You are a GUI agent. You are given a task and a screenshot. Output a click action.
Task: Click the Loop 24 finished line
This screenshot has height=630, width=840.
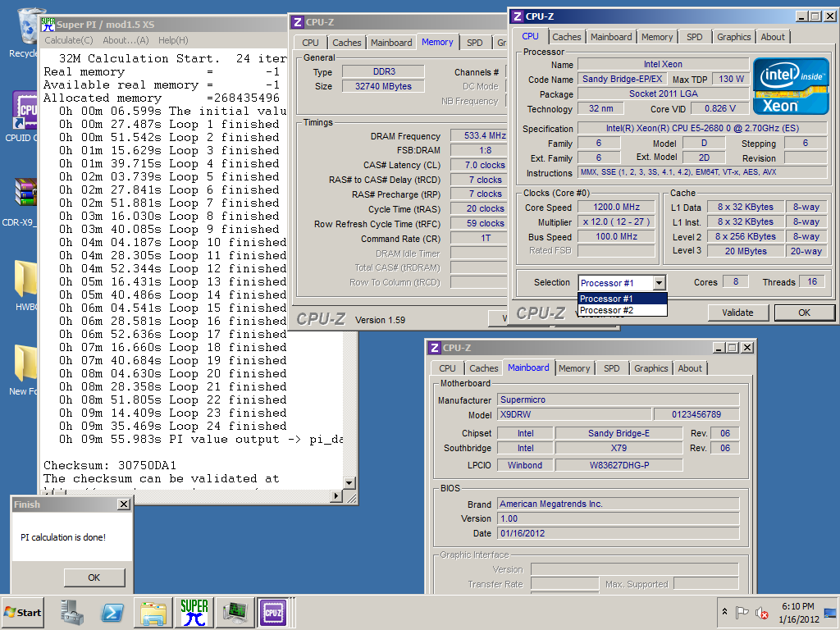172,426
